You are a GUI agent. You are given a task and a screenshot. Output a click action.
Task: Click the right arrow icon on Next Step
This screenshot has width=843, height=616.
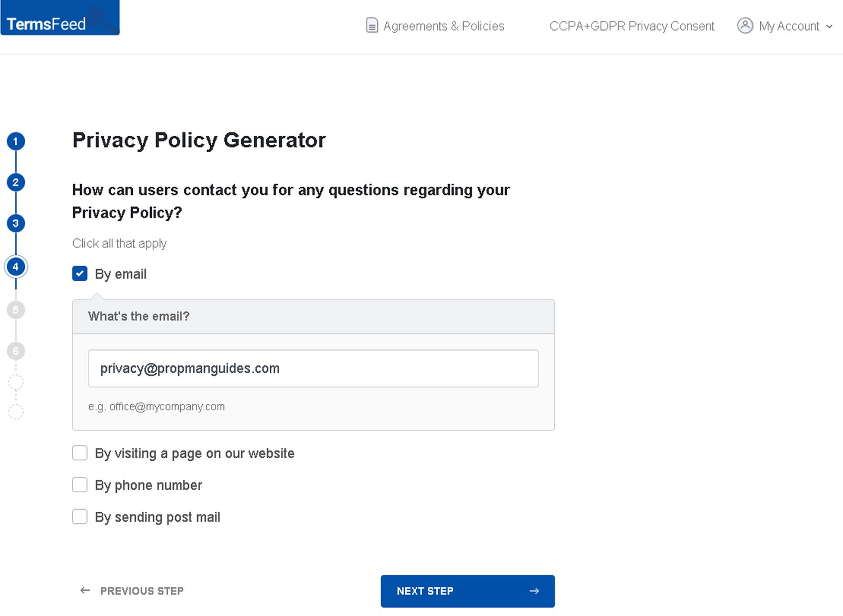click(534, 591)
